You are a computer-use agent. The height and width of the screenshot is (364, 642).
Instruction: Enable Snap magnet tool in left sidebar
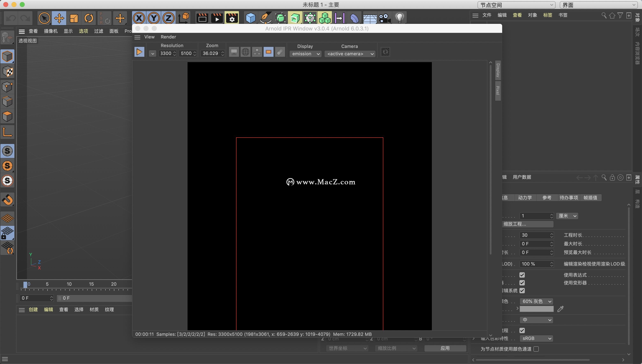(x=7, y=199)
